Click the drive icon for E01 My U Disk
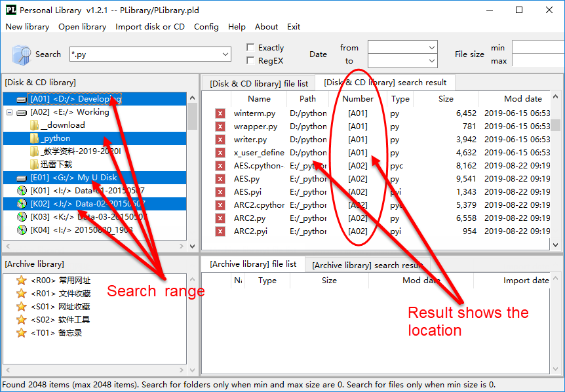Image resolution: width=565 pixels, height=392 pixels. 22,178
